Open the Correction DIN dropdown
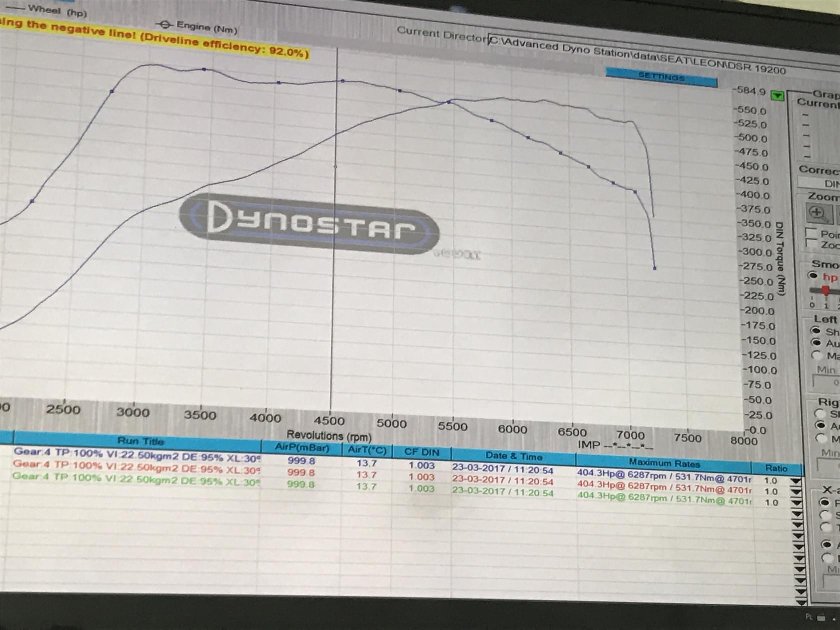This screenshot has width=840, height=630. point(819,183)
